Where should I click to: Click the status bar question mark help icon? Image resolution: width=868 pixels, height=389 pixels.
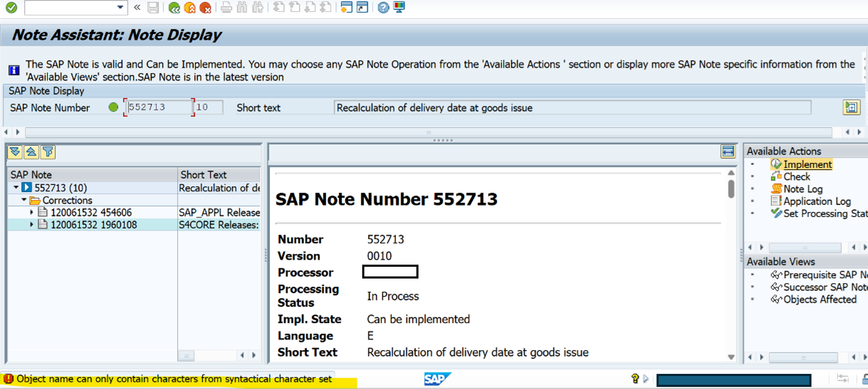tap(635, 379)
